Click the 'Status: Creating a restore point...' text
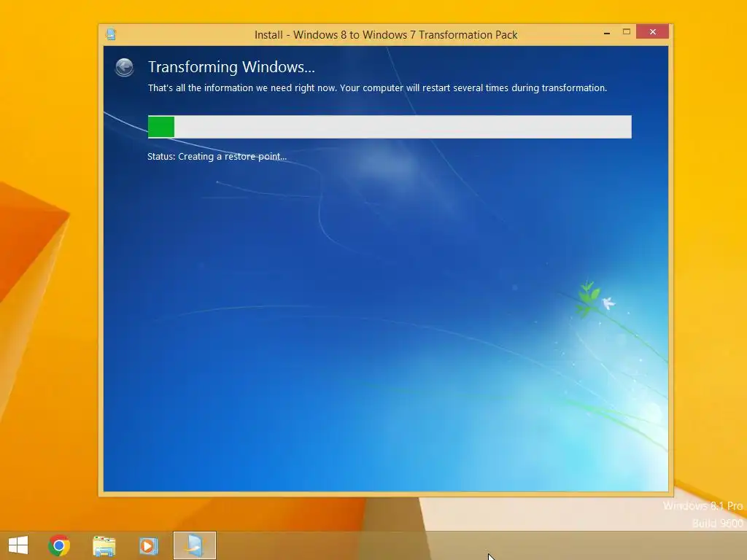The height and width of the screenshot is (560, 747). [x=217, y=157]
